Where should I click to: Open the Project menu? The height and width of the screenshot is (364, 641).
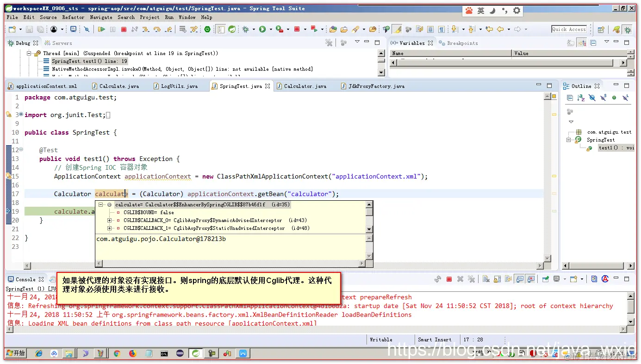(149, 17)
